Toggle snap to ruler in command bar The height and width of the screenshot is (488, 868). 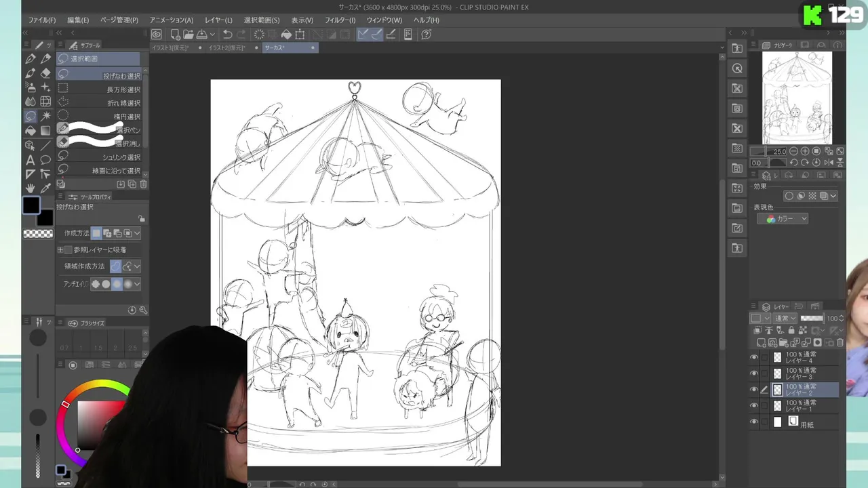click(x=363, y=34)
